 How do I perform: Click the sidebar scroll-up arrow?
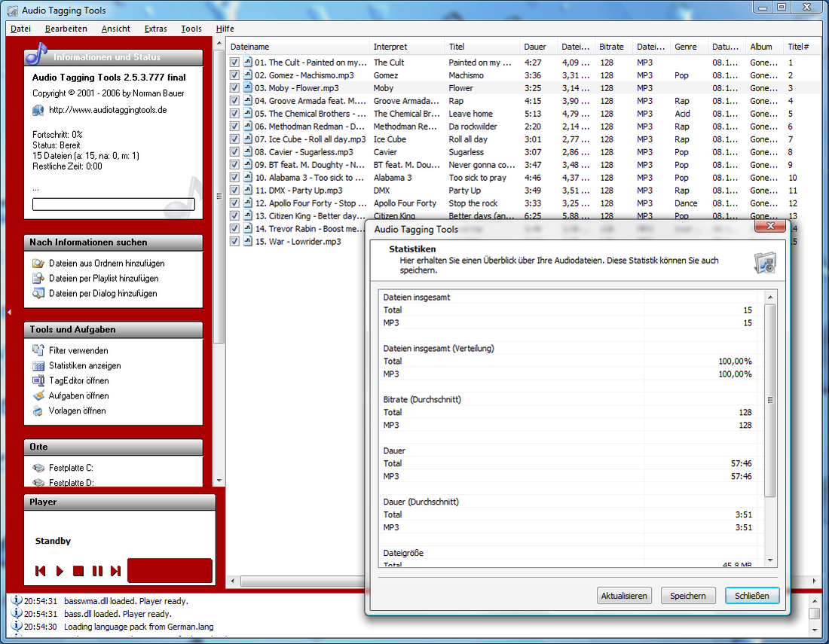point(219,43)
